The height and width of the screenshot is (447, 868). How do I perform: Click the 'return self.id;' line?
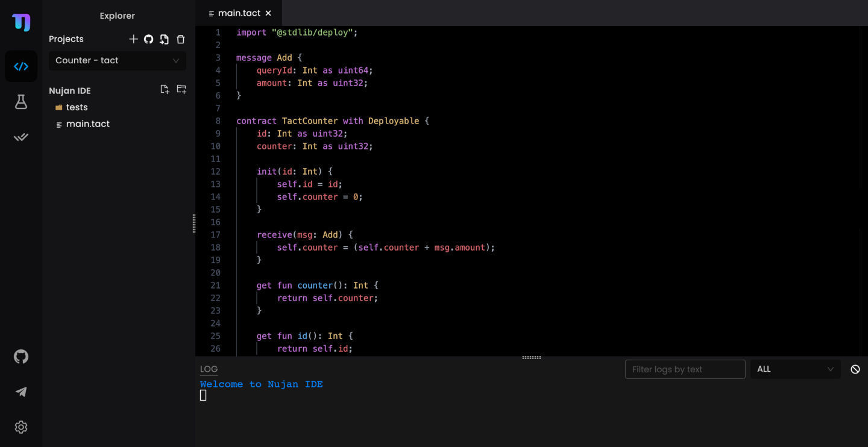coord(315,349)
